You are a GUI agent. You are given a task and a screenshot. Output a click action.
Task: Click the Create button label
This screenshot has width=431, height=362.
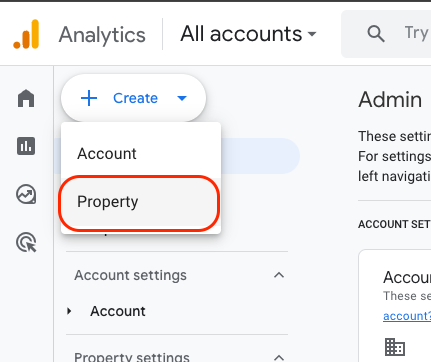(x=135, y=98)
